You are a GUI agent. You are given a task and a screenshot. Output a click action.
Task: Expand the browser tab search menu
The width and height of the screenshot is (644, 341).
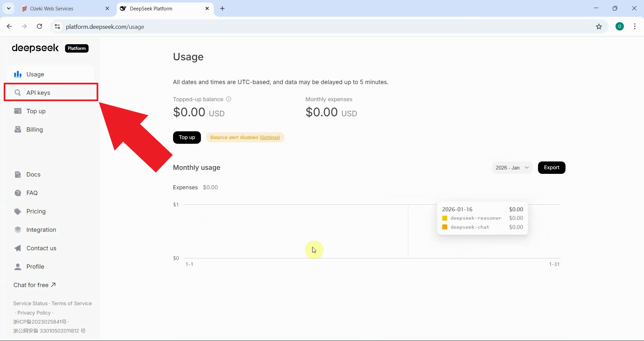(8, 8)
